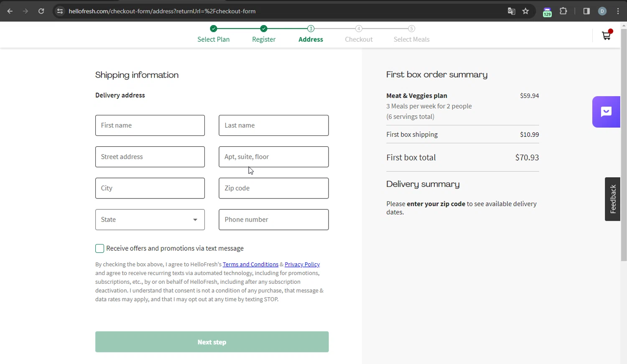Enable text message offers checkbox
Screen dimensions: 627x364
tap(99, 248)
